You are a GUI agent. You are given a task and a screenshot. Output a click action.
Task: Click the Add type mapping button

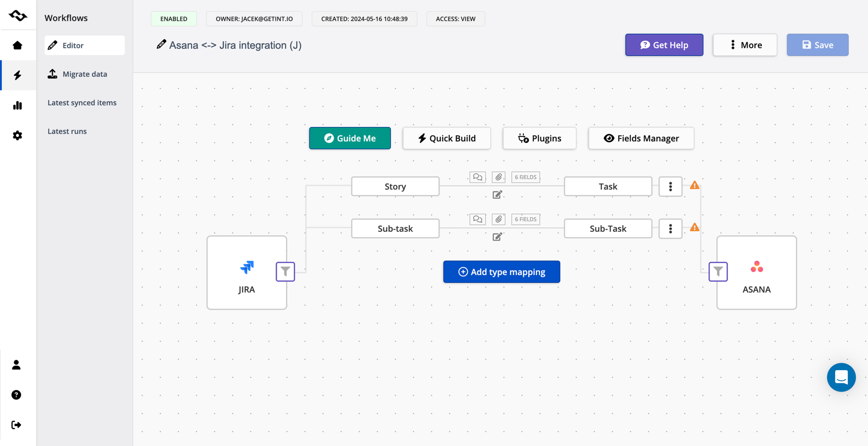tap(502, 272)
